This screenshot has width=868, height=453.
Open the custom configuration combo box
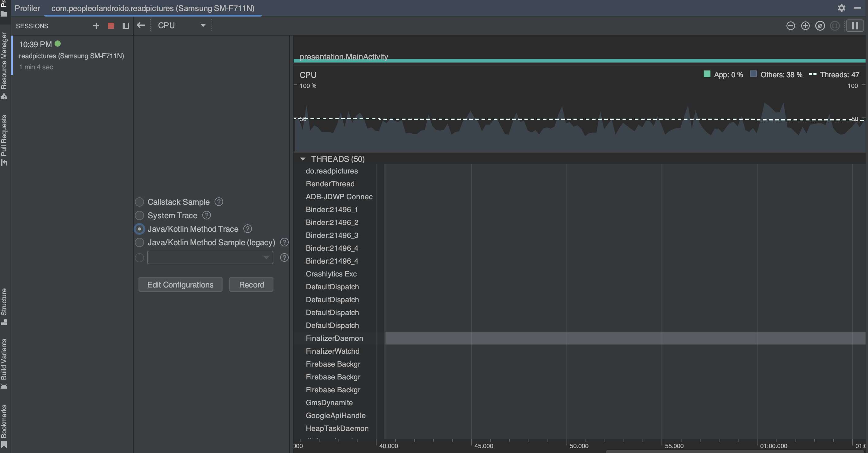[210, 257]
